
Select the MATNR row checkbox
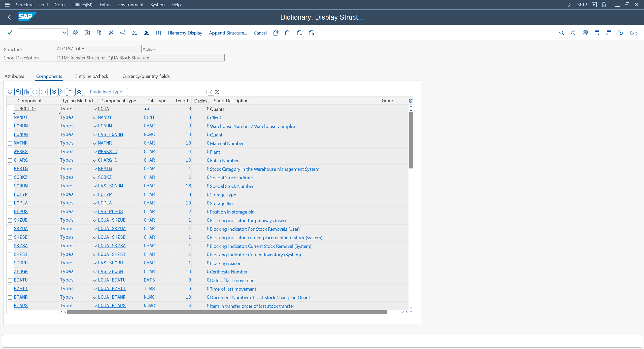pos(10,143)
